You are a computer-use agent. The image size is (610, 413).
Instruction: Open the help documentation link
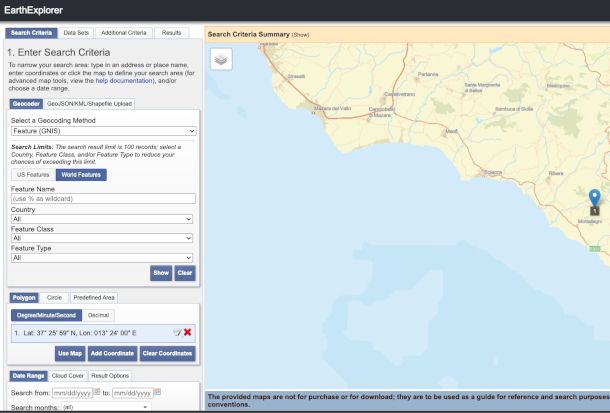click(124, 80)
